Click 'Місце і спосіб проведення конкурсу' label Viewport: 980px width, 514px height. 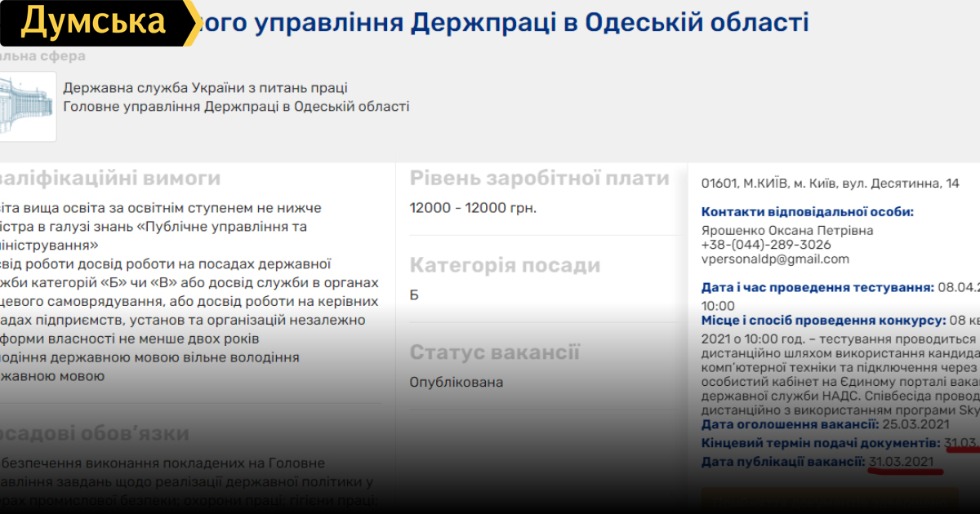[x=823, y=321]
